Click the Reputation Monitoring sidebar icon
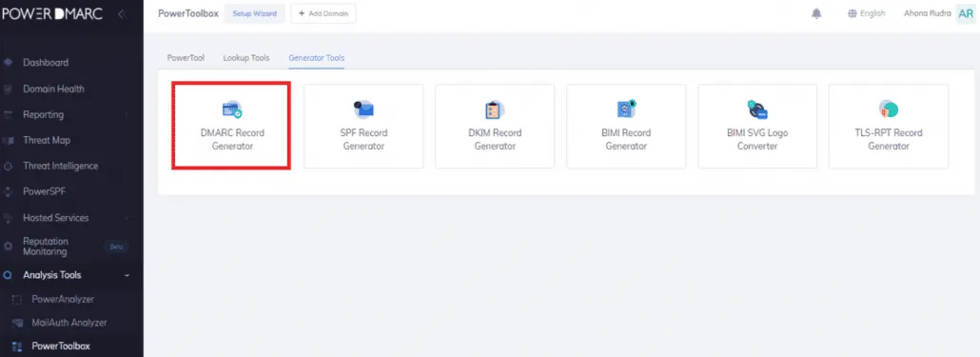 pos(9,247)
